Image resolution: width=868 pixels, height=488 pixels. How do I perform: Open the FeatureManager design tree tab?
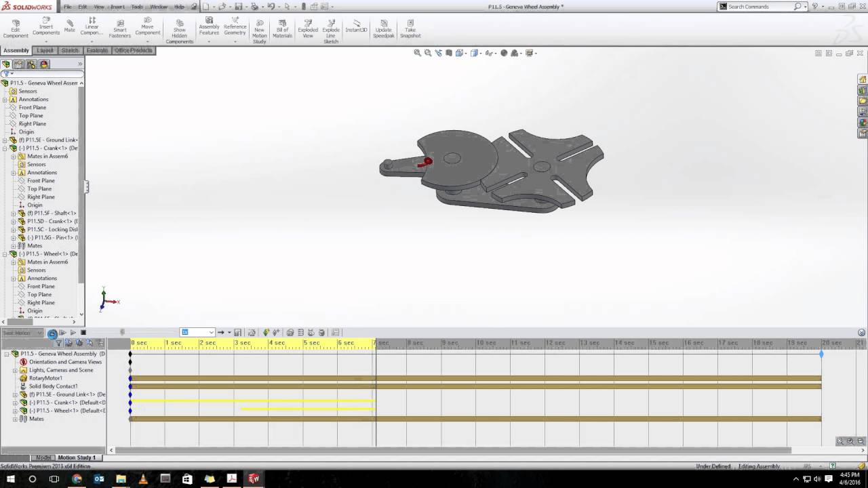coord(7,64)
